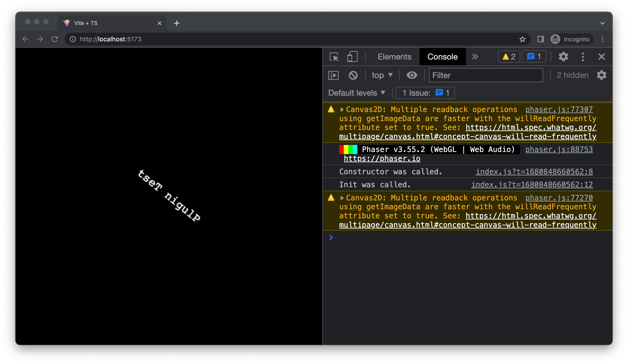Screen dimensions: 628x364
Task: Click the clear console icon
Action: [x=354, y=75]
